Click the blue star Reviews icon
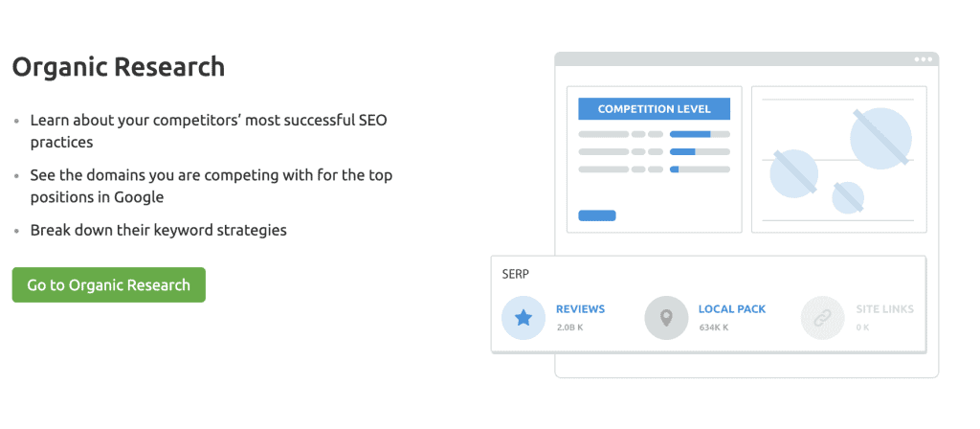 [x=523, y=318]
